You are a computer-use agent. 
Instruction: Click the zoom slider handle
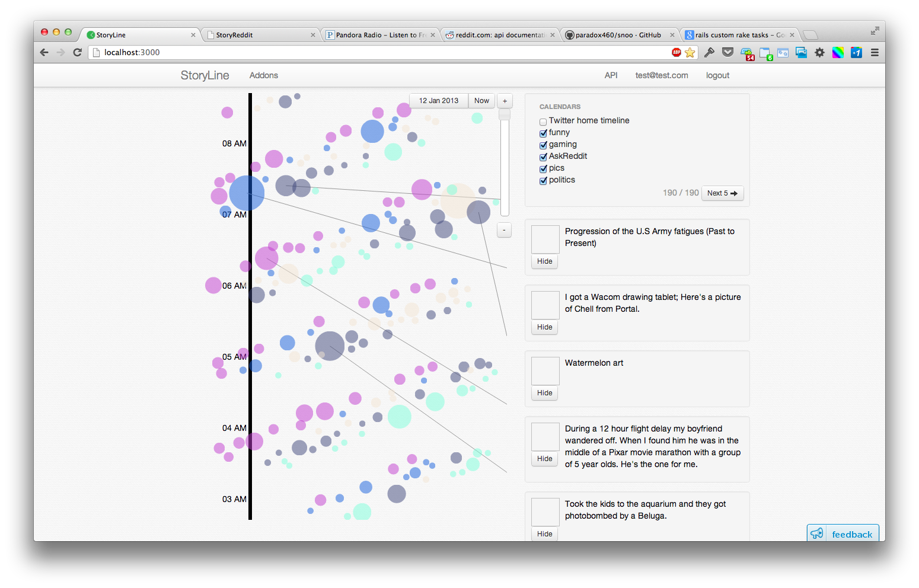click(505, 115)
